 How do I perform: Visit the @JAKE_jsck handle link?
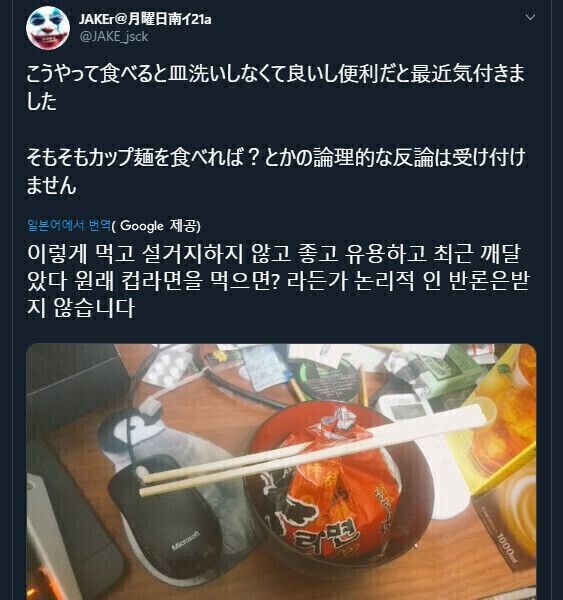[114, 36]
